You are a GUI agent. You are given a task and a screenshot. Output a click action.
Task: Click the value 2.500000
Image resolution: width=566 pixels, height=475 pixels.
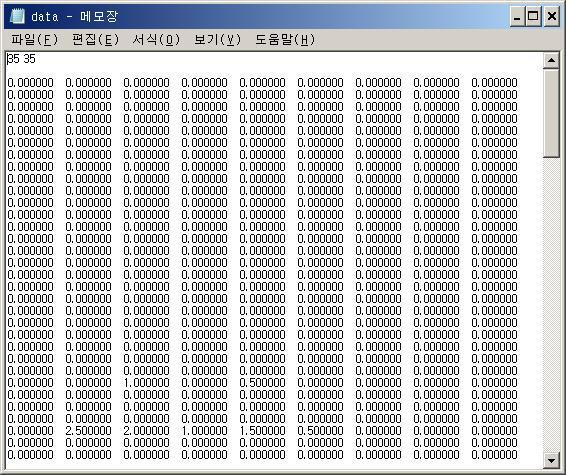point(88,431)
